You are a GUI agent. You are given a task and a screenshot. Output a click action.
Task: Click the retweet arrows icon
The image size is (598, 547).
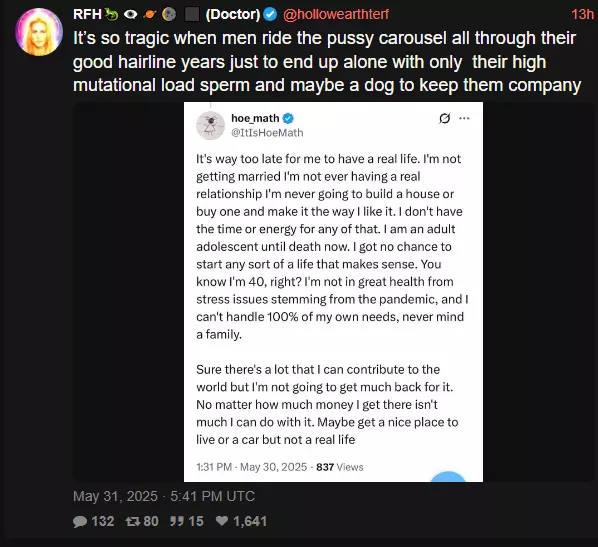pos(133,521)
